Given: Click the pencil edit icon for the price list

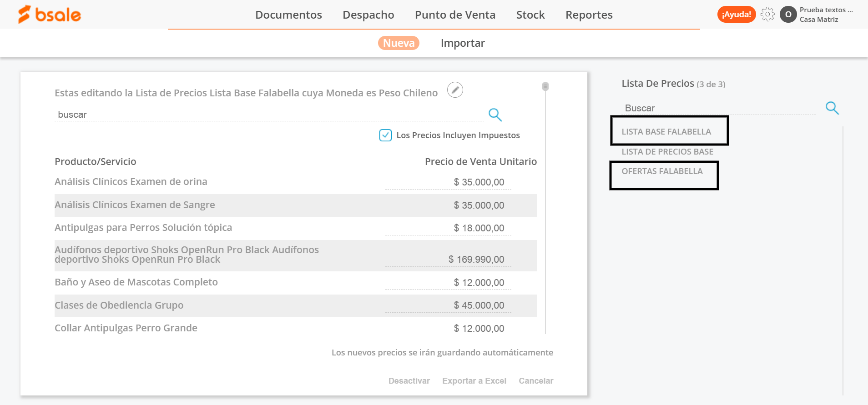Looking at the screenshot, I should click(x=455, y=90).
